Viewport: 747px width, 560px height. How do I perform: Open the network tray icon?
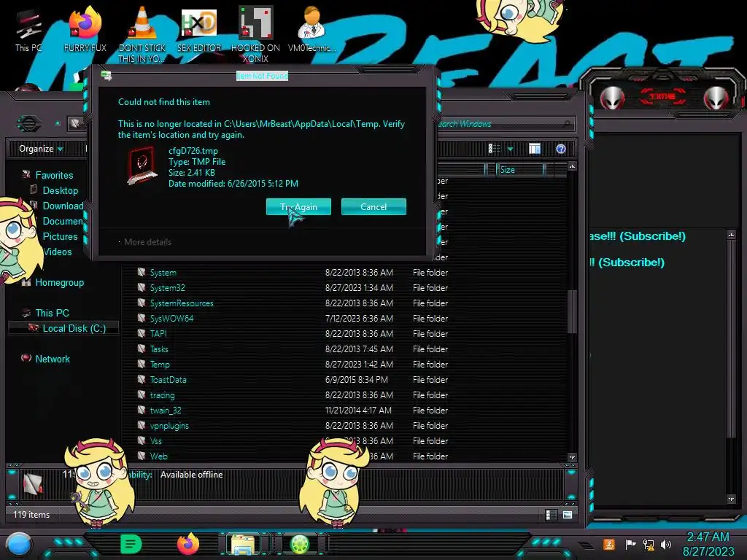click(x=649, y=544)
